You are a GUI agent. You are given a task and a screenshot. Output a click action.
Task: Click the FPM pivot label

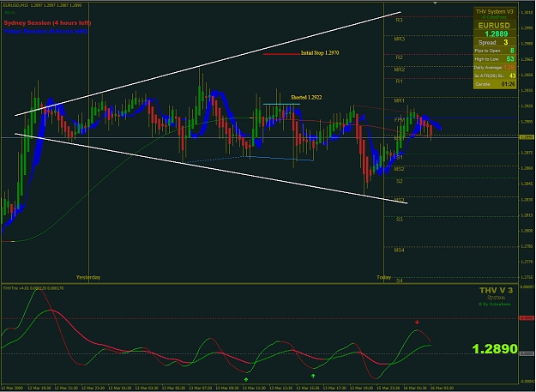400,120
